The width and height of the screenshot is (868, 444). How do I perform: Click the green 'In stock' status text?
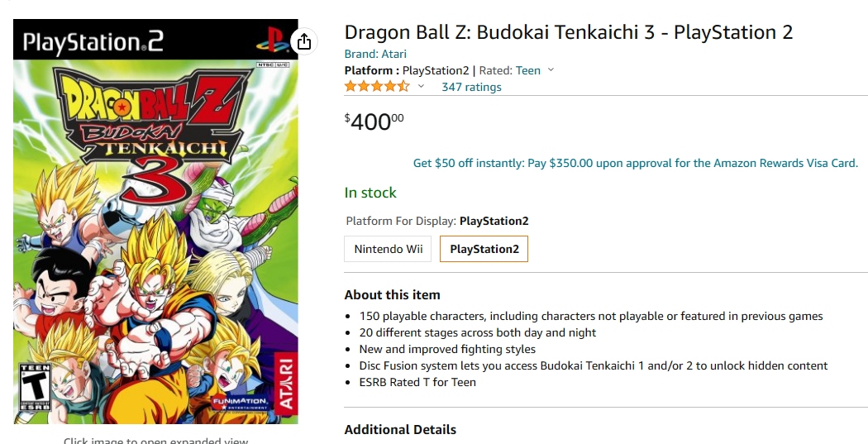370,193
